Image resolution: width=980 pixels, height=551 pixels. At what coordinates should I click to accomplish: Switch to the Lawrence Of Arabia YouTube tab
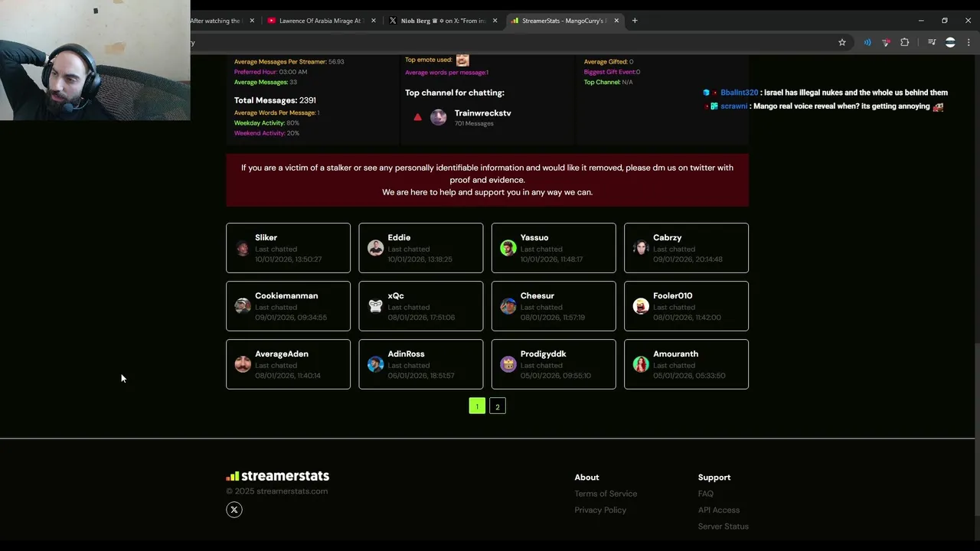[320, 21]
